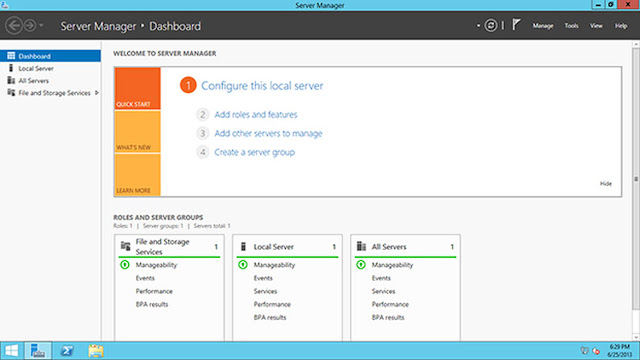The width and height of the screenshot is (640, 360).
Task: Open File Explorer folder icon in taskbar
Action: click(96, 351)
